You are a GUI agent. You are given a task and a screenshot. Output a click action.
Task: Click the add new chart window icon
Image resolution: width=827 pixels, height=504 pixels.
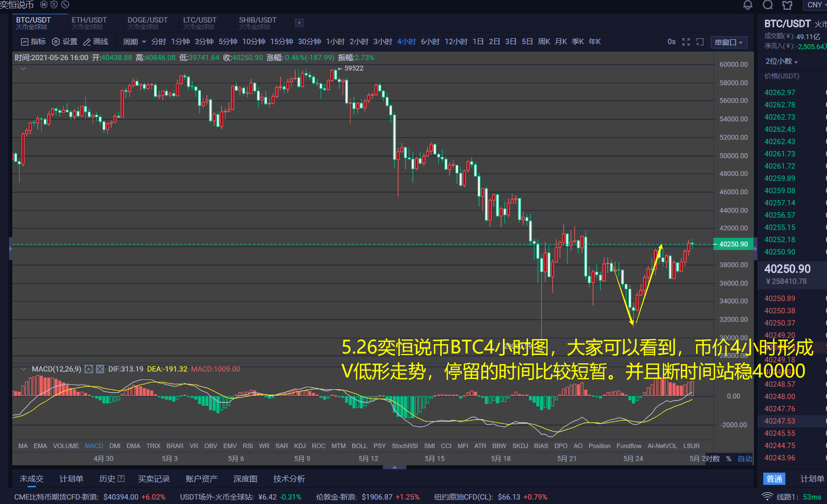pyautogui.click(x=700, y=42)
